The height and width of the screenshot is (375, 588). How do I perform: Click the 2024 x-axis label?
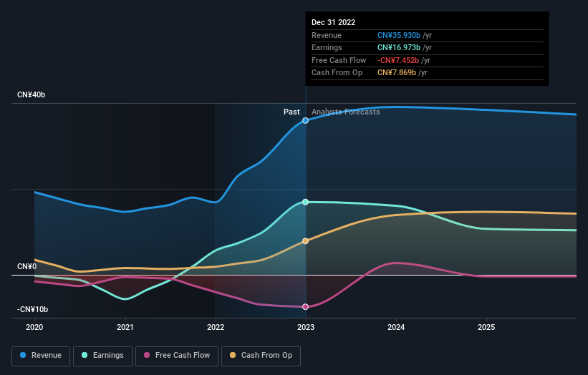point(396,328)
